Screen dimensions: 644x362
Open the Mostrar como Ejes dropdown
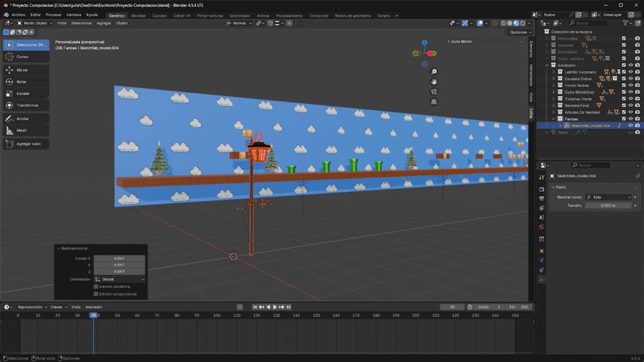coord(608,197)
